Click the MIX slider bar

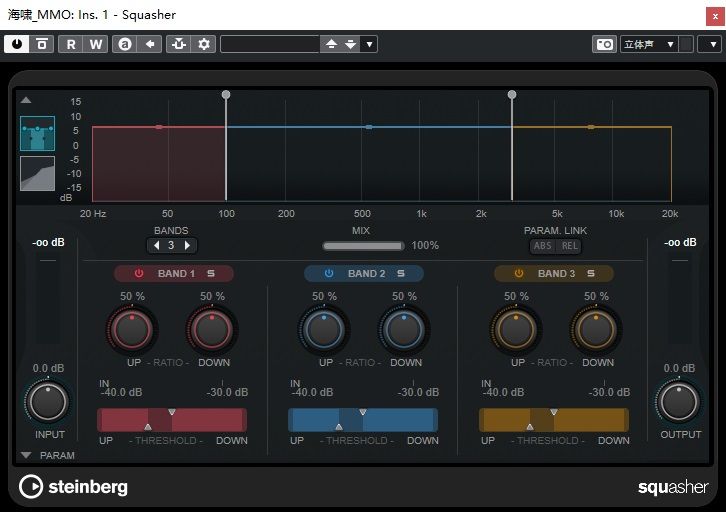(x=363, y=246)
